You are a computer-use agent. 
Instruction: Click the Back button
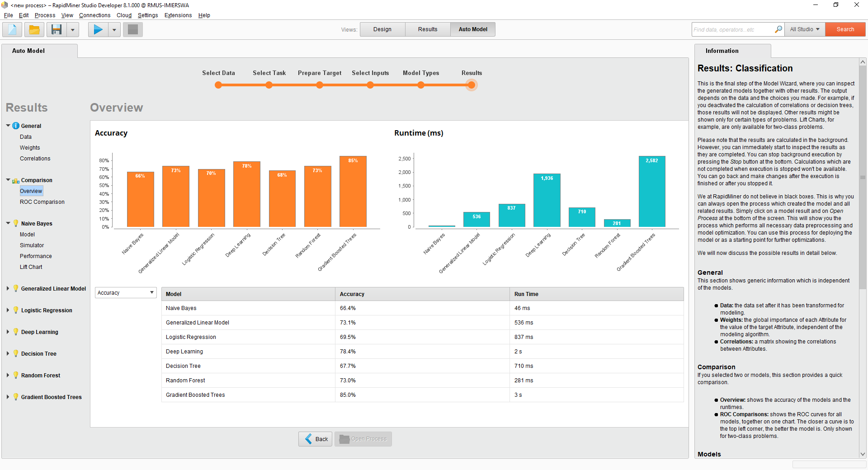(315, 438)
